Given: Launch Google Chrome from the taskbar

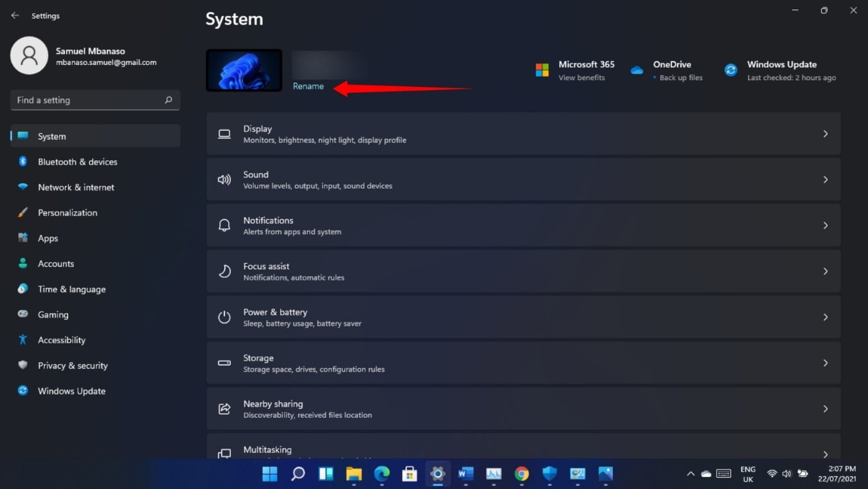Looking at the screenshot, I should (521, 474).
